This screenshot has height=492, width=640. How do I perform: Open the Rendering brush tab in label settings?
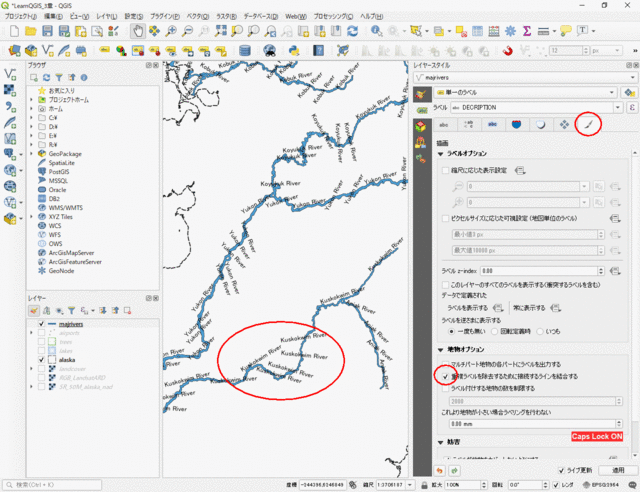pos(588,124)
